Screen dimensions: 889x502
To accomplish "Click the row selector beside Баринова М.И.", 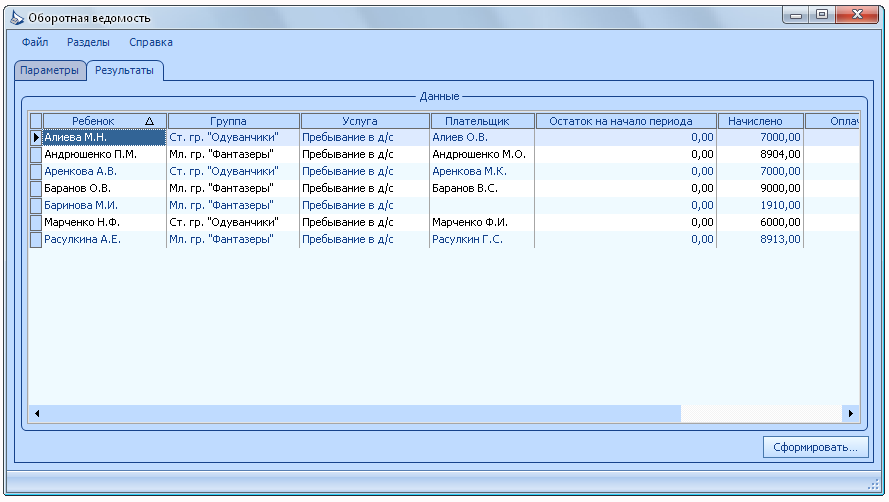I will 36,205.
